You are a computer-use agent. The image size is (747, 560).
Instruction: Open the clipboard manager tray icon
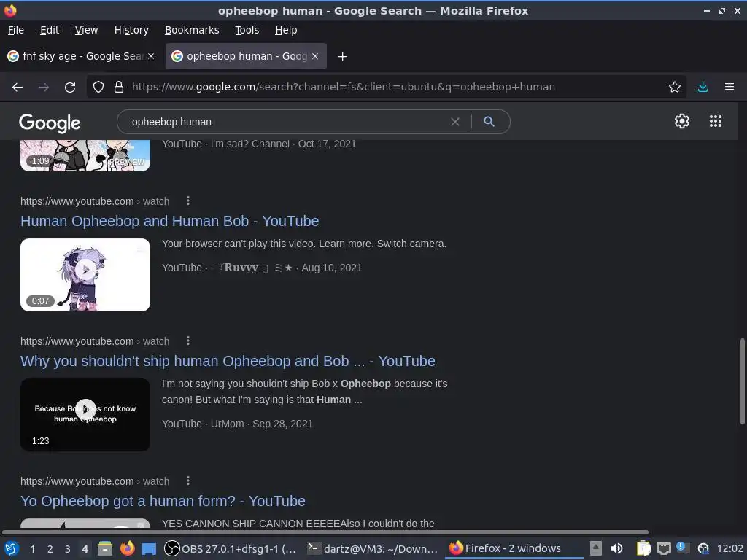(x=643, y=548)
